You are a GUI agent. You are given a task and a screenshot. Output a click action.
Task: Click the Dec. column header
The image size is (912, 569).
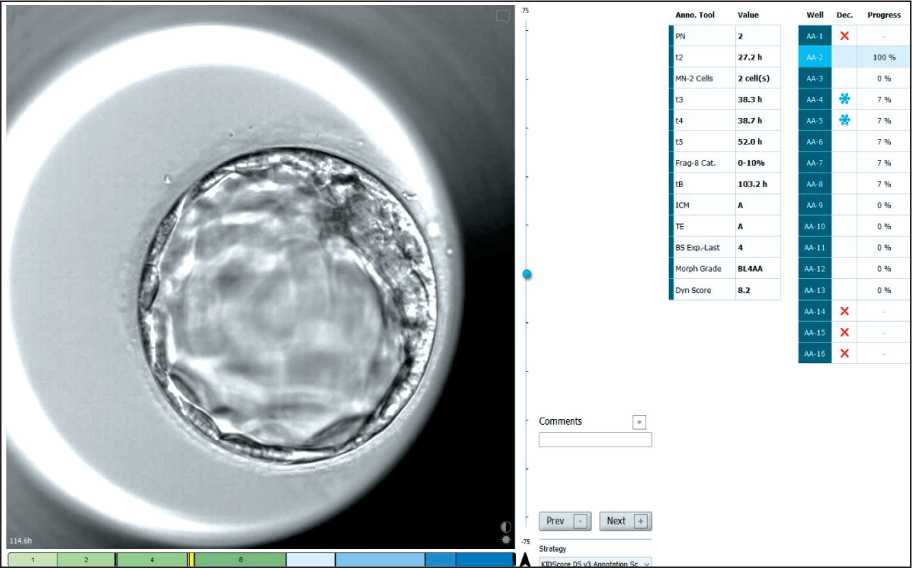(845, 15)
